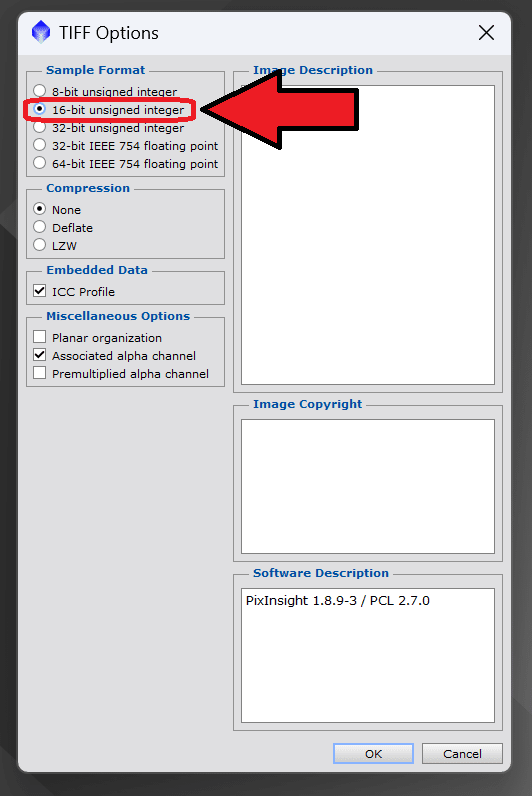Click inside the Image Copyright text box
532x796 pixels.
click(x=368, y=486)
